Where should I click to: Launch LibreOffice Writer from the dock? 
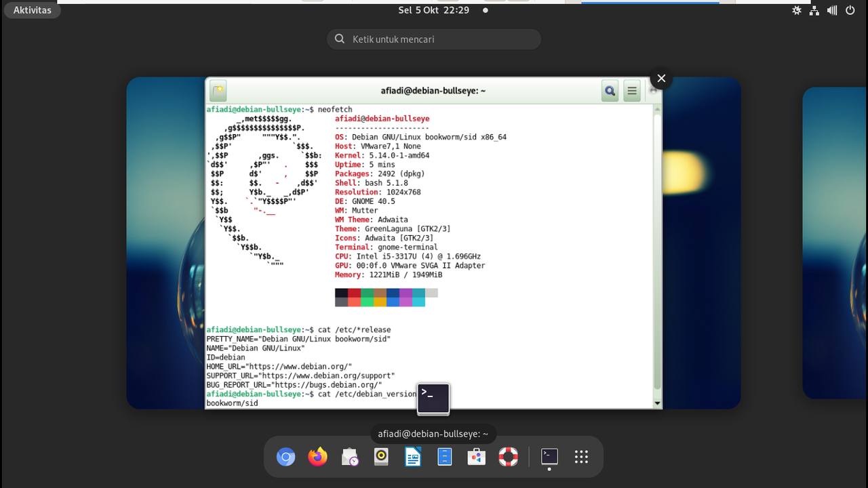pos(413,457)
